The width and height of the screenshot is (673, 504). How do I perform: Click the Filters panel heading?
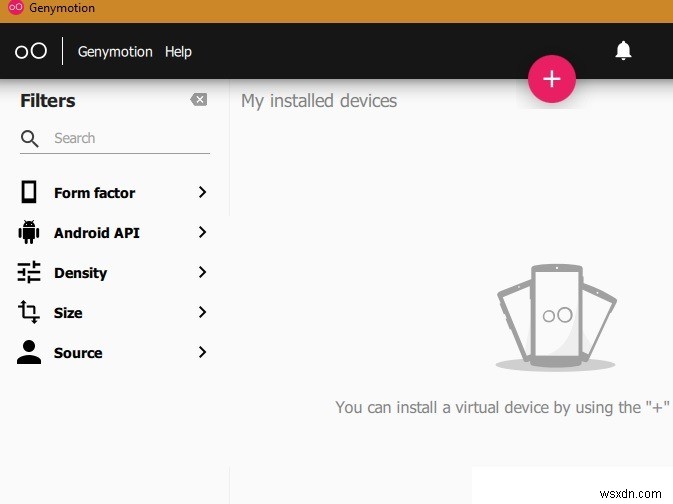48,101
